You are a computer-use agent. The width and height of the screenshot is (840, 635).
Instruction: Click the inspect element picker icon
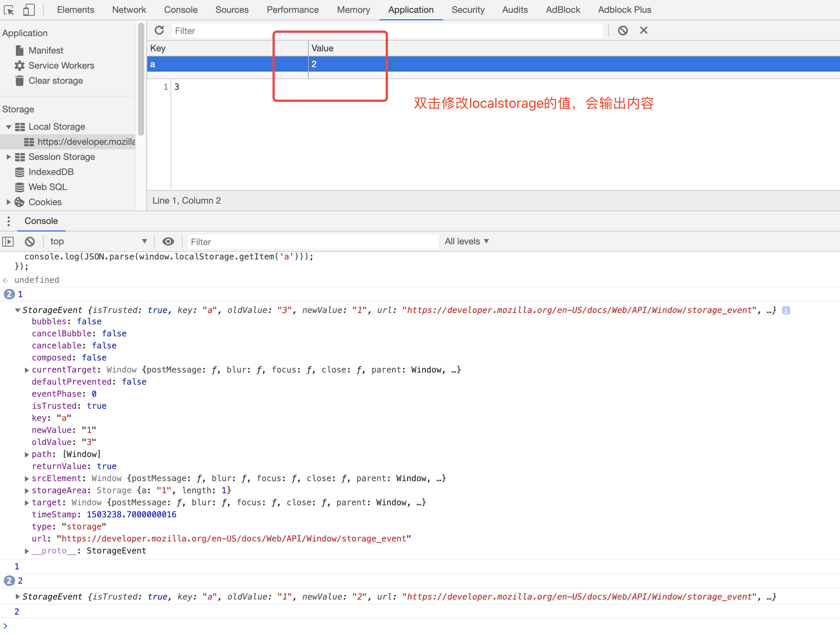tap(9, 10)
